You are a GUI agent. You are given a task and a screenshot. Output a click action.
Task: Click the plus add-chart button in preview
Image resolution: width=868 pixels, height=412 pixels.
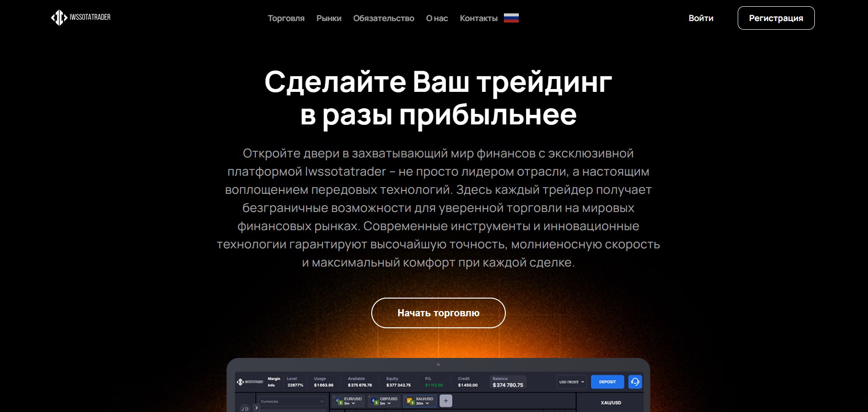[x=445, y=401]
